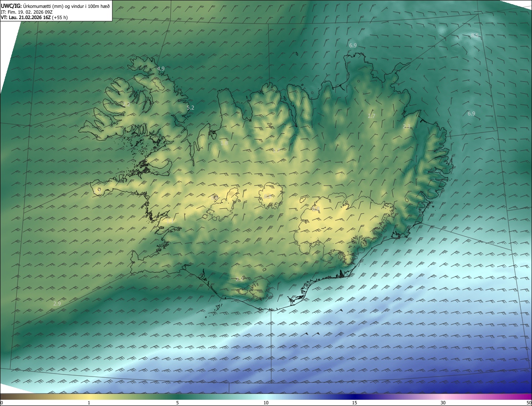Screen dimensions: 532x406
Task: Click the '50' tick on the color scale
Action: [x=529, y=403]
